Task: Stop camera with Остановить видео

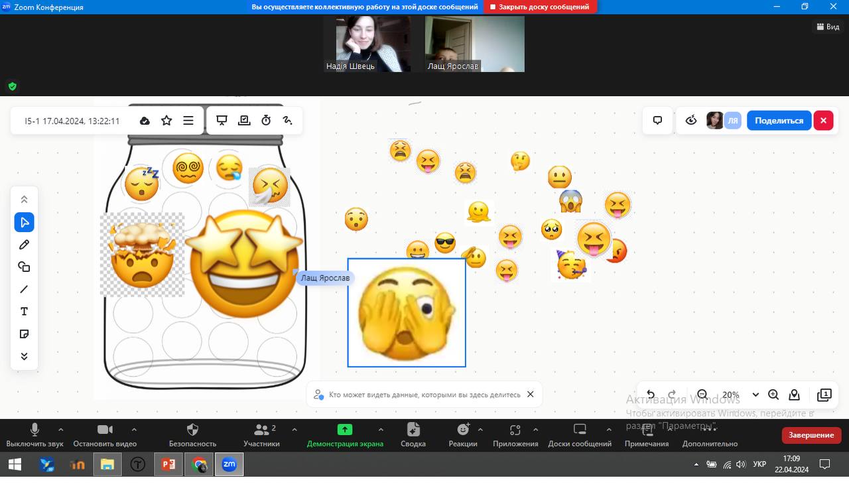Action: tap(105, 435)
